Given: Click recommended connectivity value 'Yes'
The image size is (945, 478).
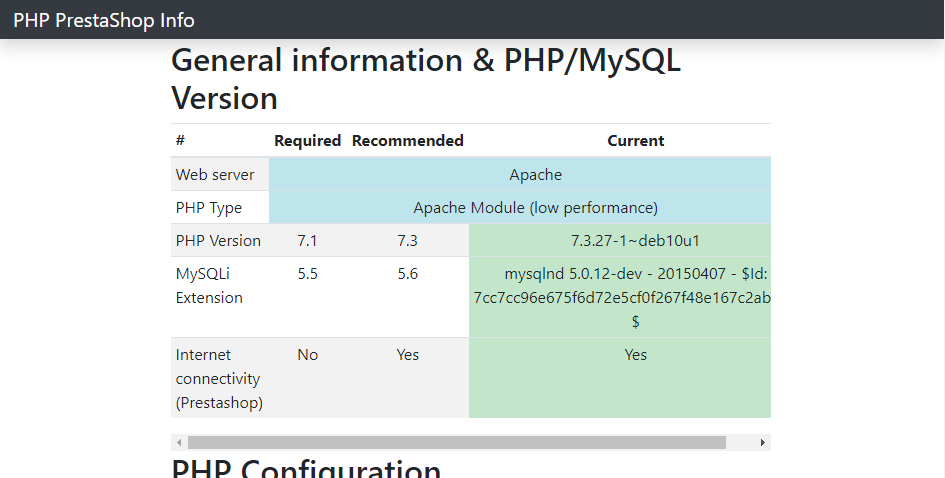Looking at the screenshot, I should pyautogui.click(x=407, y=355).
